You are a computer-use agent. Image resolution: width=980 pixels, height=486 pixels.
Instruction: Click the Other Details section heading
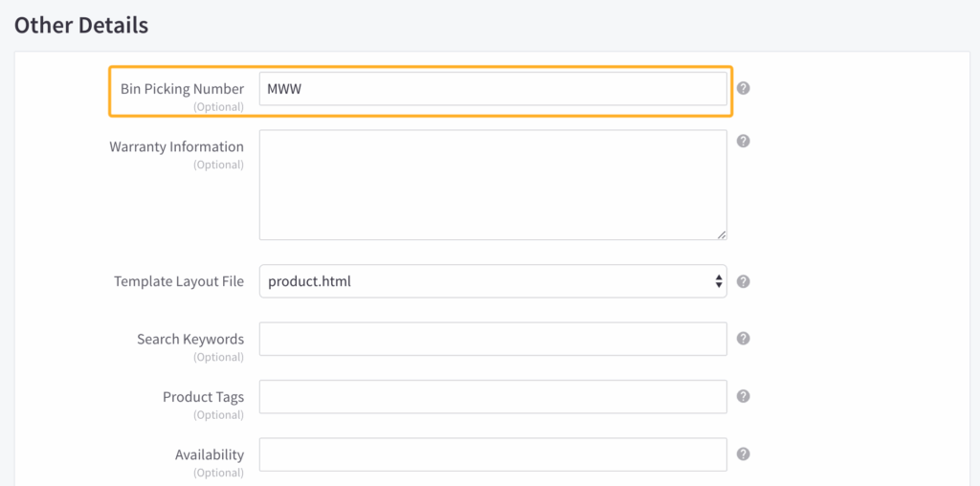point(81,25)
